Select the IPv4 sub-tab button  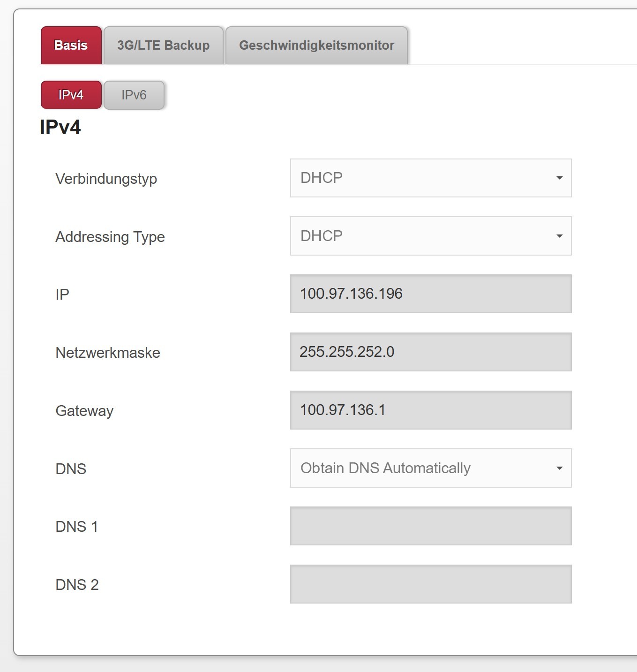pos(71,95)
